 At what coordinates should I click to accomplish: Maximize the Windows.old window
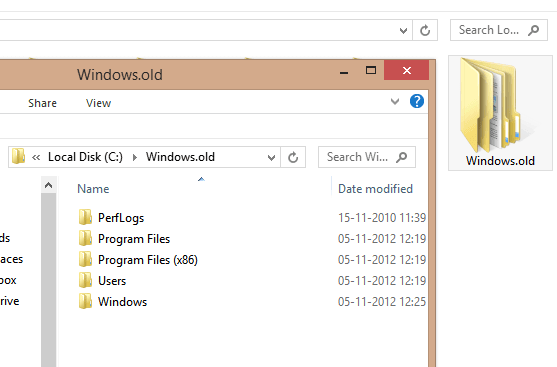[x=371, y=70]
